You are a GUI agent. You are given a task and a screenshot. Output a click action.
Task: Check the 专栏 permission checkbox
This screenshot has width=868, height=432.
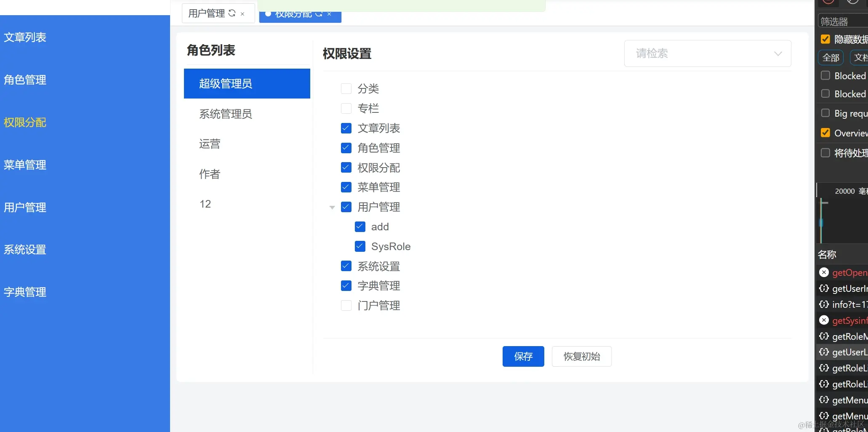(x=346, y=108)
